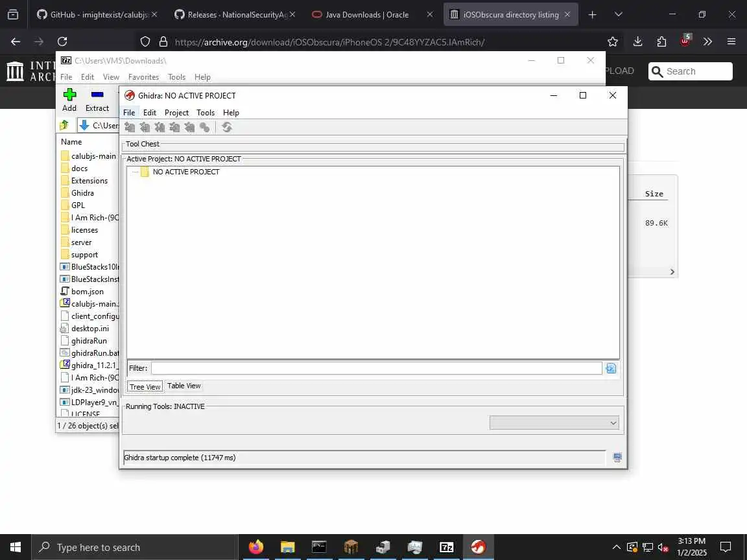This screenshot has width=747, height=560.
Task: Click the console icon in Ghidra's status bar
Action: [617, 458]
